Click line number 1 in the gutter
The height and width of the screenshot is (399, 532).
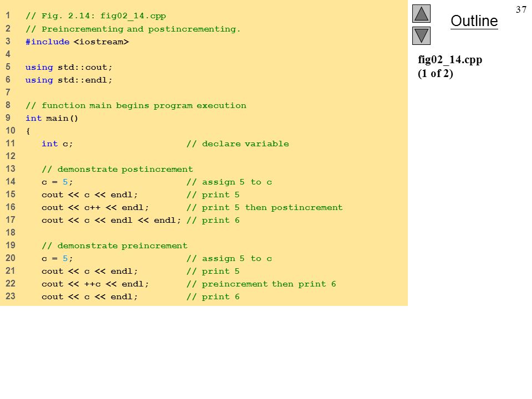(x=8, y=16)
